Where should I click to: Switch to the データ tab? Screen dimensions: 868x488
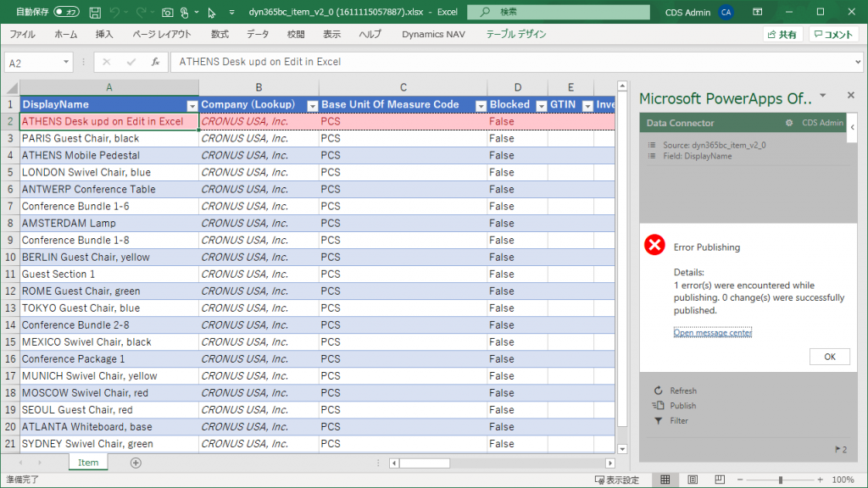pos(258,34)
